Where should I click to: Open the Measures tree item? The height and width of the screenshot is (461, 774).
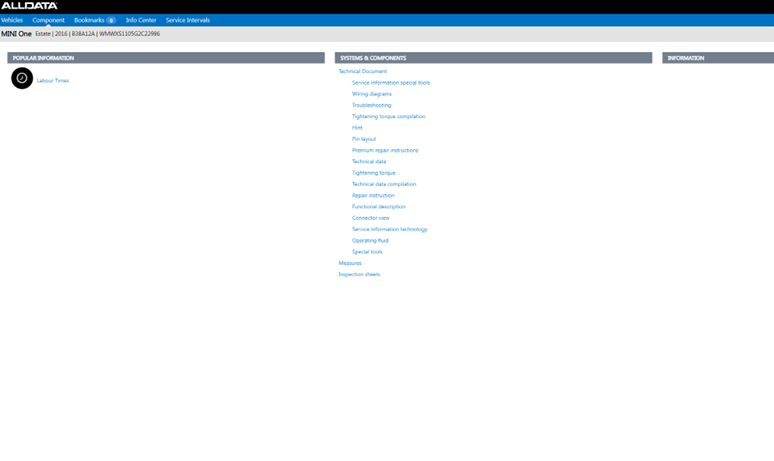point(349,263)
